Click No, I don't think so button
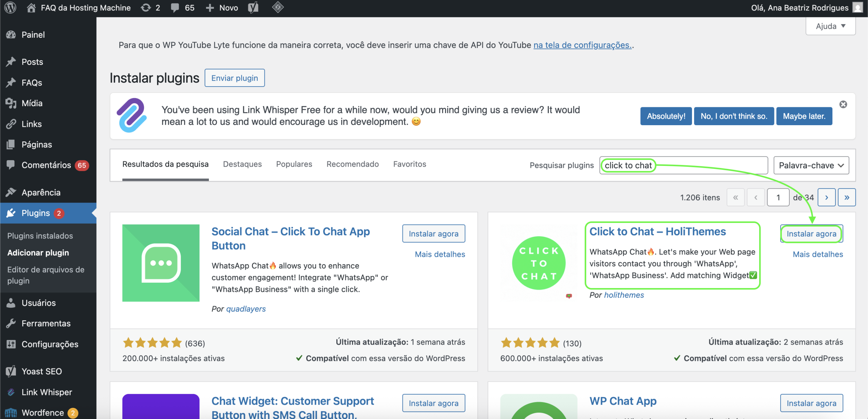 (x=734, y=116)
